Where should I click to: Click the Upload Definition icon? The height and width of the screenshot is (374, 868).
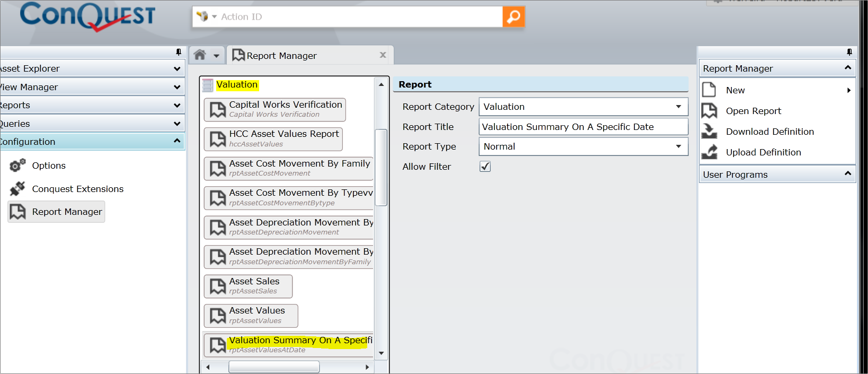click(709, 152)
